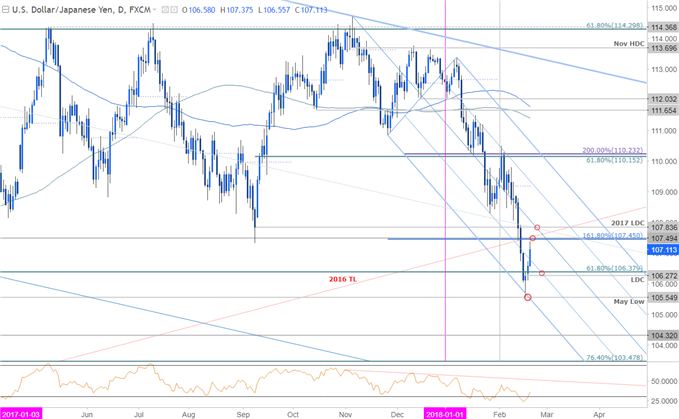Click the Dec label on the time axis

pos(398,414)
